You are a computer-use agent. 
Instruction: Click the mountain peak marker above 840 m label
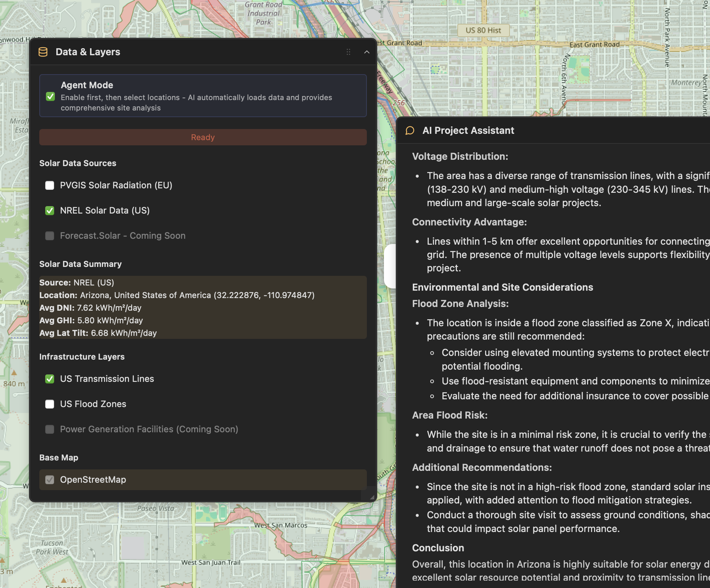click(14, 373)
